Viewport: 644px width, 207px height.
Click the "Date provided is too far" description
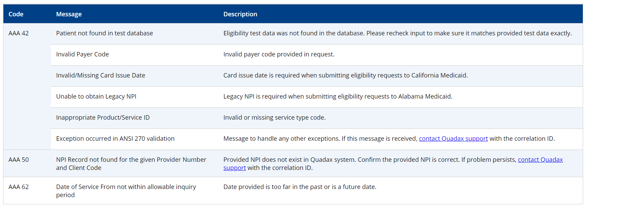[300, 187]
